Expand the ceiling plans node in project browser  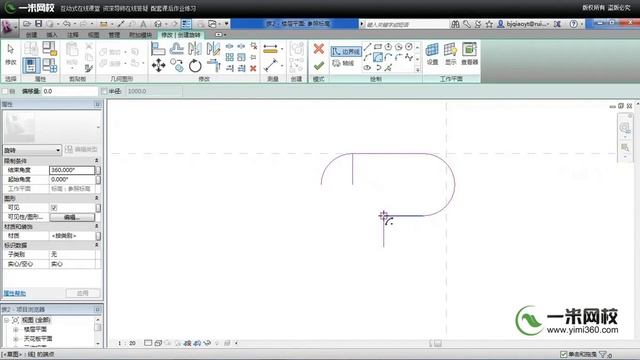coord(16,339)
